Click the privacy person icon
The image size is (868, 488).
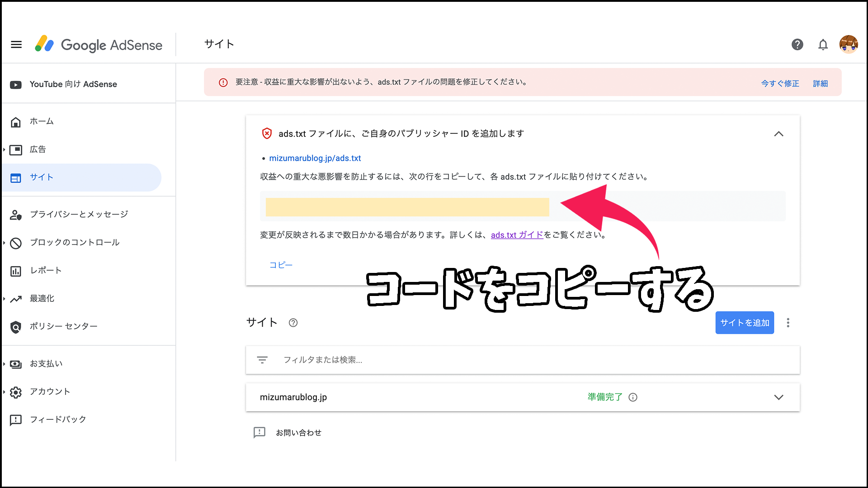pyautogui.click(x=16, y=215)
